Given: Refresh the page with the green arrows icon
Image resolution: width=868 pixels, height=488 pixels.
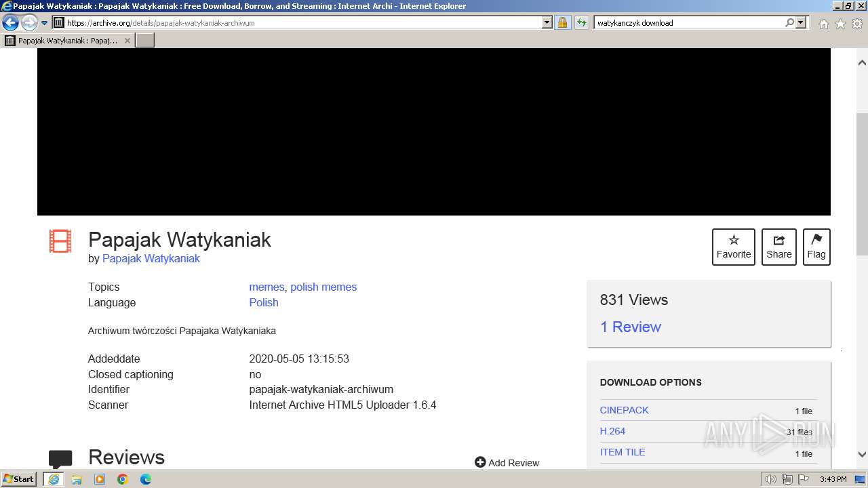Looking at the screenshot, I should coord(582,22).
